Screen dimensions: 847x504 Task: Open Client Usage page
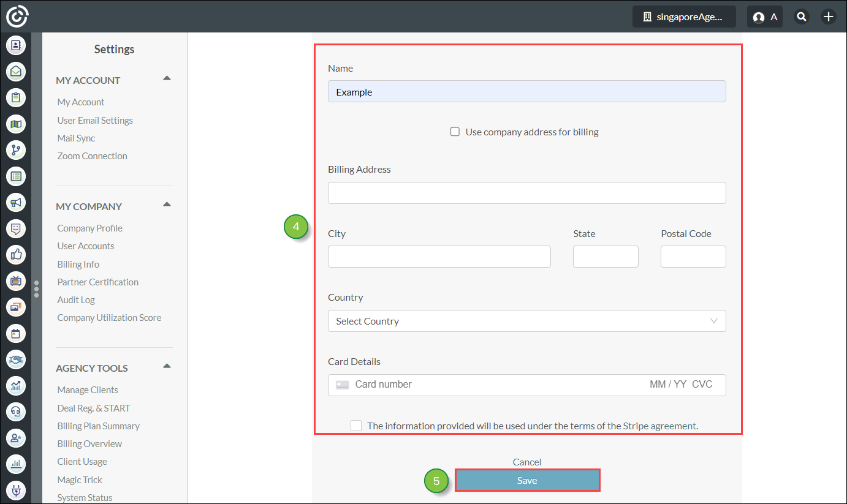pos(82,462)
